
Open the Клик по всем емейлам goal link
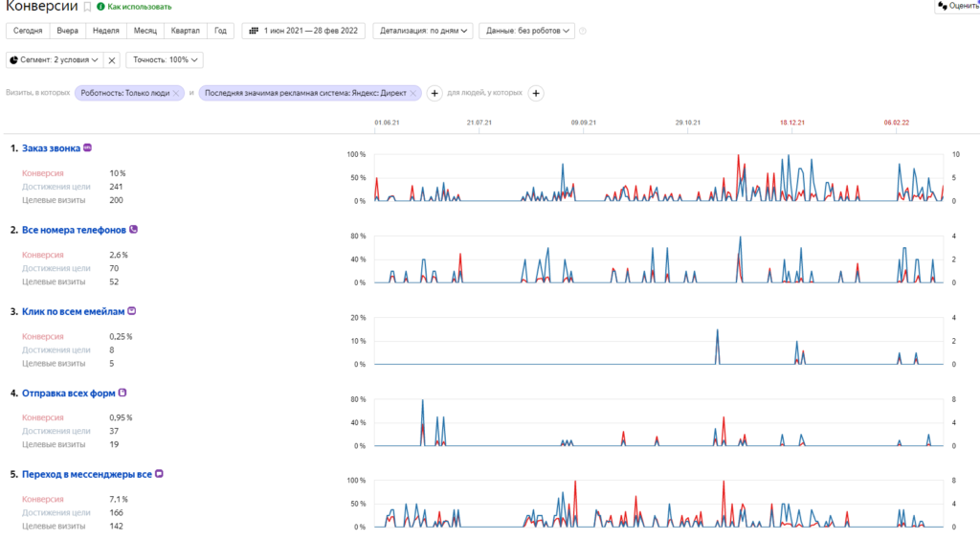[73, 311]
